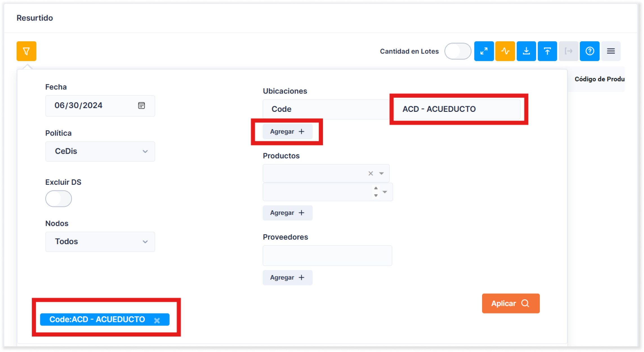Expand the Nodos Todos dropdown
644x352 pixels.
tap(100, 242)
